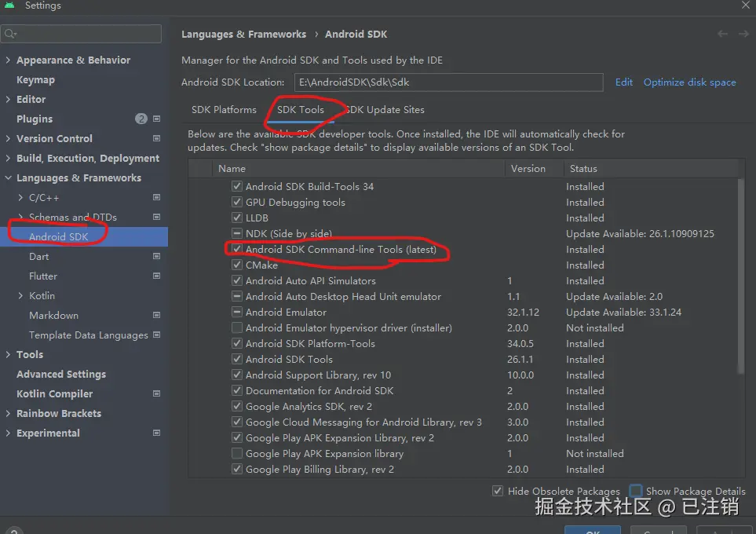Click the search magnifier icon in settings search
The image size is (756, 534).
(9, 34)
